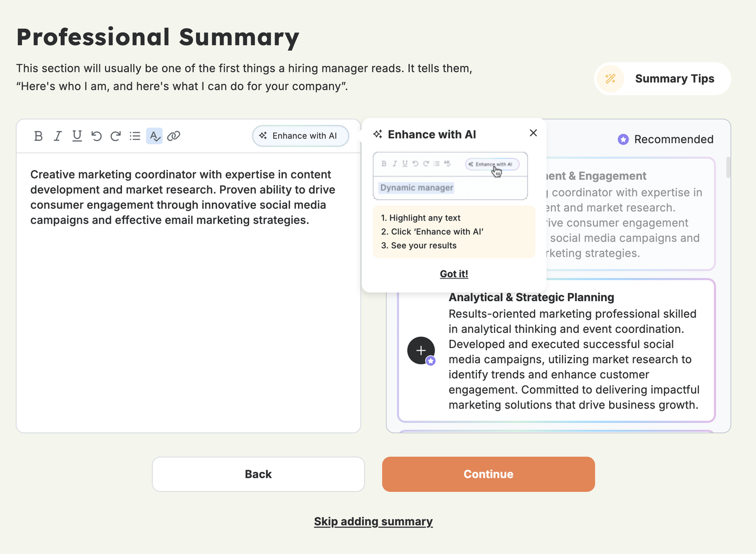Go Back to the previous resume section
Screen dimensions: 756x554
258,474
